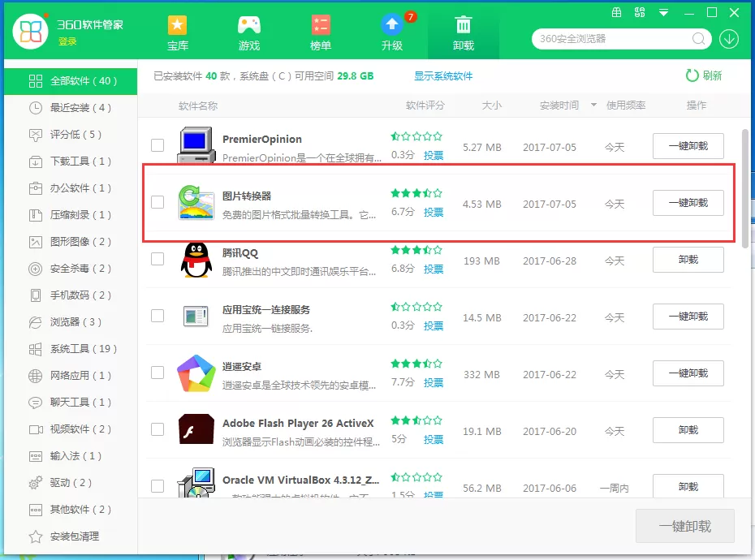Click the bottom 一键卸载 batch button

[x=684, y=526]
